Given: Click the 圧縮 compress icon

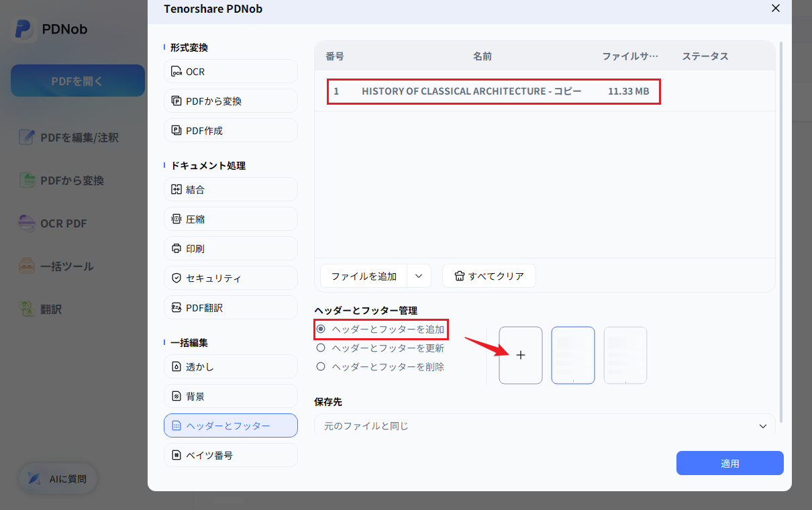Looking at the screenshot, I should coord(176,219).
